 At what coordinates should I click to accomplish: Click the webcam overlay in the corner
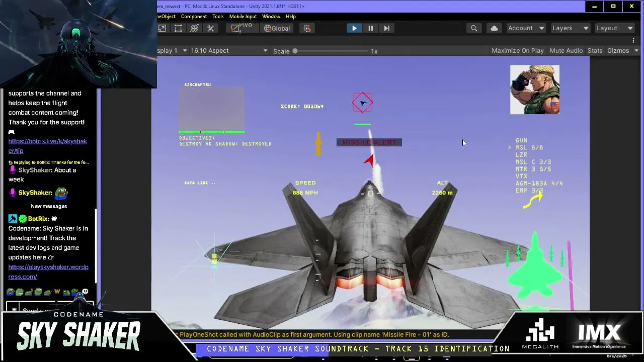[x=78, y=44]
